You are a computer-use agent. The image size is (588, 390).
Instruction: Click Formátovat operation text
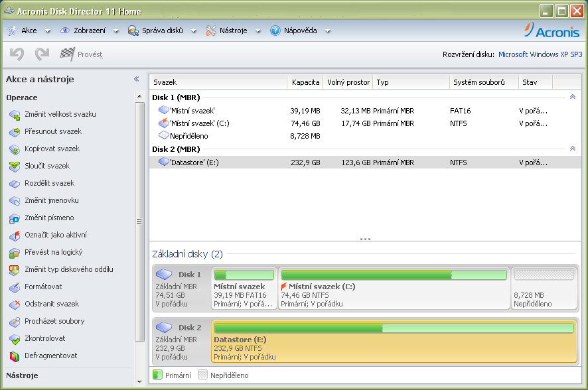coord(43,287)
